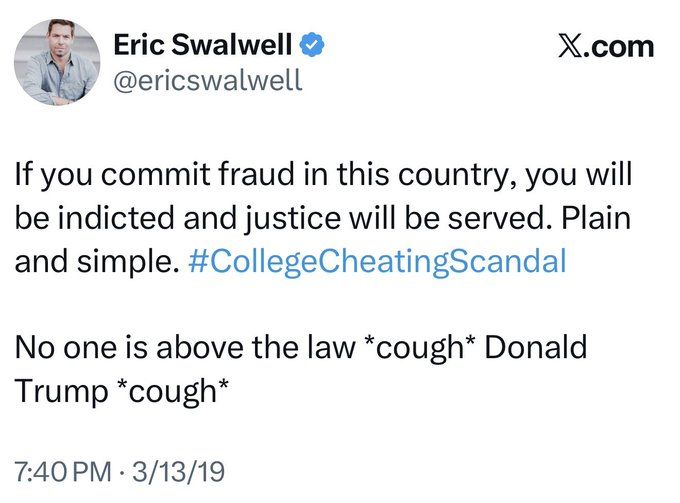
Task: Click the "Plain" word ending the second line
Action: tap(596, 218)
